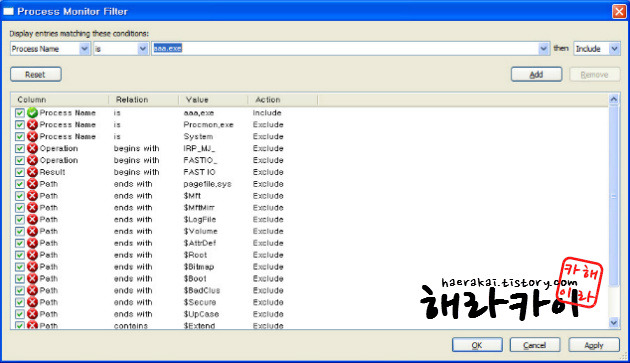Click the list scrollbar down arrow
The width and height of the screenshot is (630, 363).
pyautogui.click(x=614, y=322)
